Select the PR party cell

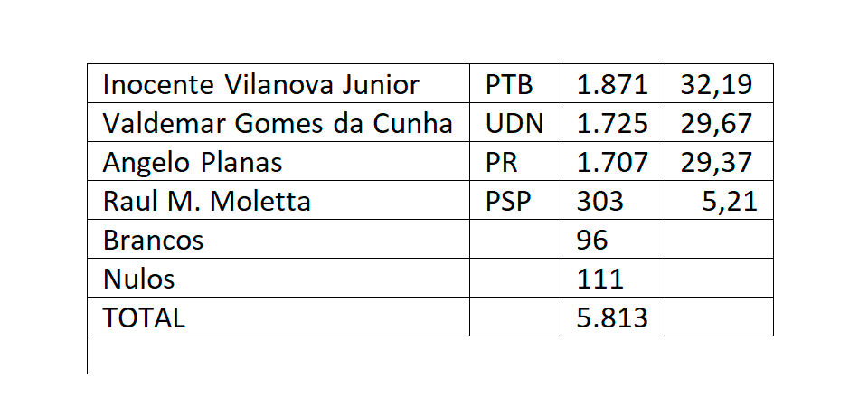514,161
